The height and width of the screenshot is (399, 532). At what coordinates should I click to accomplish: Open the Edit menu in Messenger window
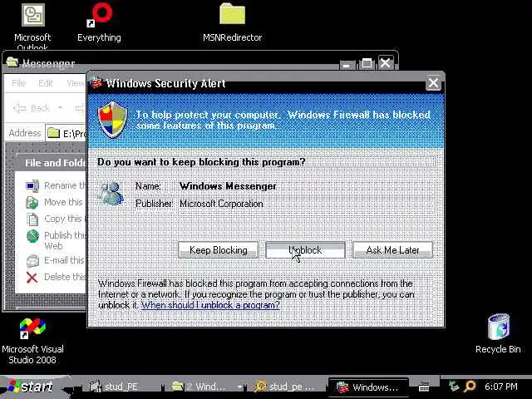tap(46, 83)
